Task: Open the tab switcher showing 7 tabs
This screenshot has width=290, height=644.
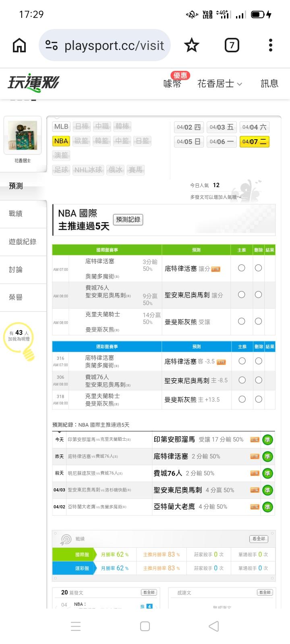Action: tap(232, 45)
